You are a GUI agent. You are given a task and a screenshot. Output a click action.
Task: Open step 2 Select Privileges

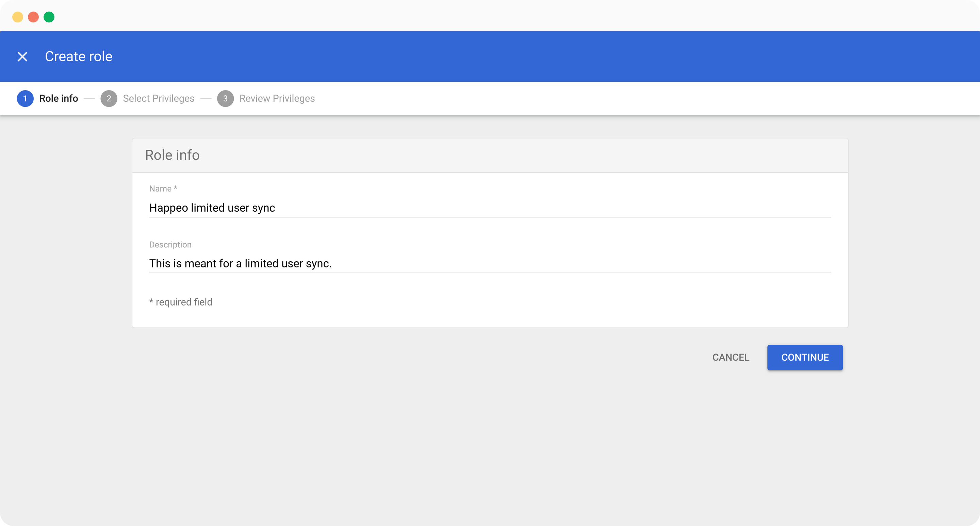click(148, 99)
